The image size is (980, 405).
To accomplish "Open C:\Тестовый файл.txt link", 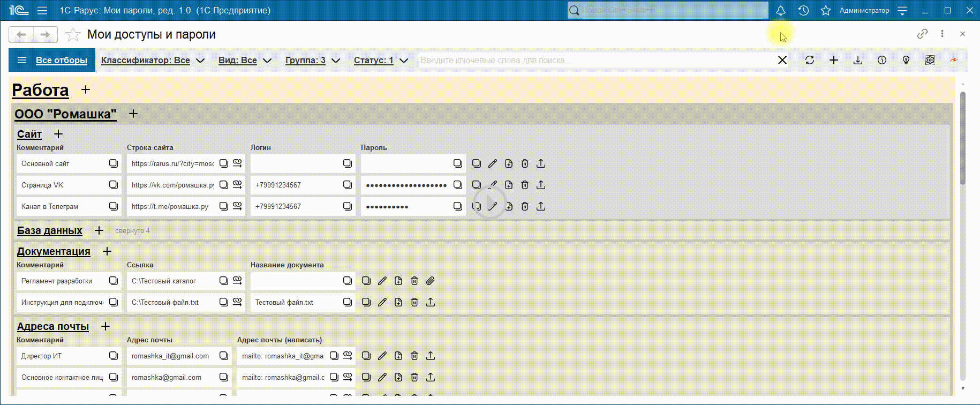I will [237, 302].
